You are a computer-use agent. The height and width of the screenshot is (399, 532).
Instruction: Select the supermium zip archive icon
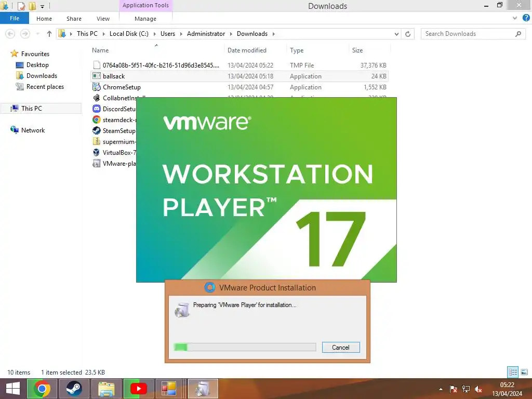click(97, 141)
